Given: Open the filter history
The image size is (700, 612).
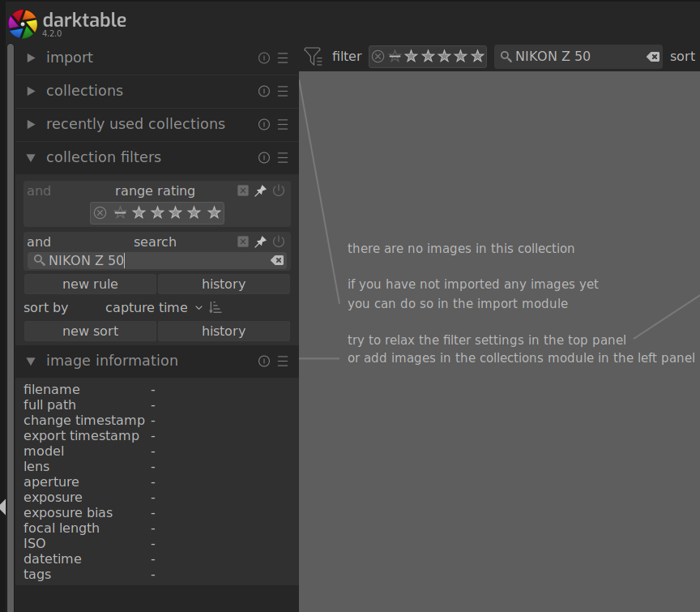Looking at the screenshot, I should click(x=224, y=284).
